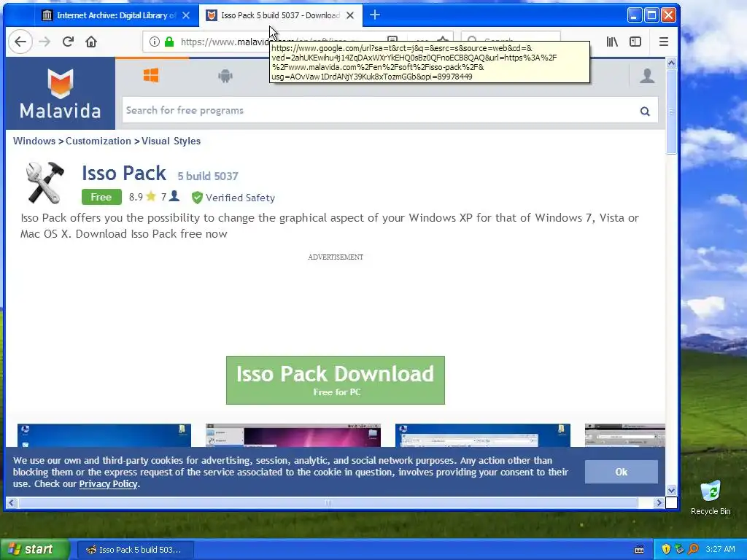Open the Library toolbar icon
747x560 pixels.
[612, 42]
